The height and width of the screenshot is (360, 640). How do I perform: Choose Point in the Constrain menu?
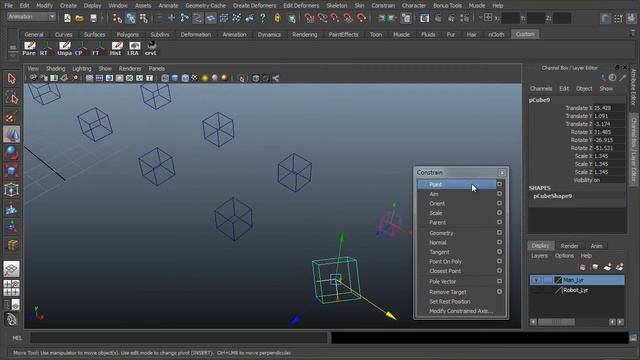point(456,184)
